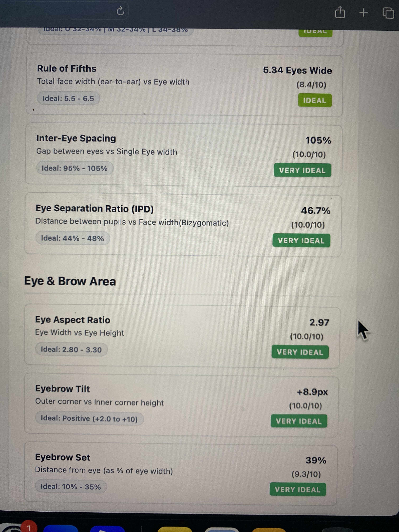Tap VERY IDEAL badge for Eyebrow Set
This screenshot has height=532, width=399.
[298, 490]
